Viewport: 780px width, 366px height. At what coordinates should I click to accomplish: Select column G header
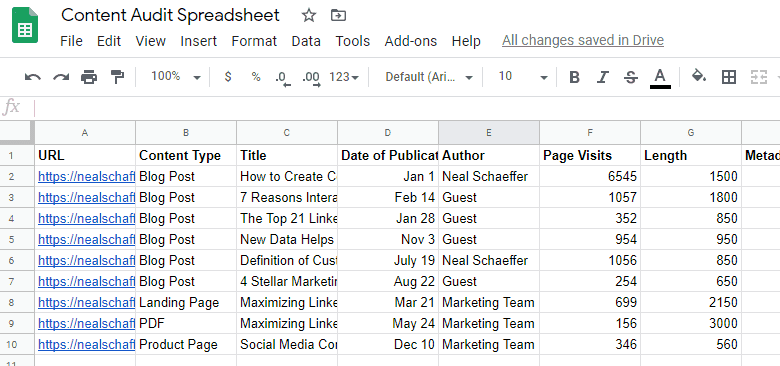coord(690,133)
